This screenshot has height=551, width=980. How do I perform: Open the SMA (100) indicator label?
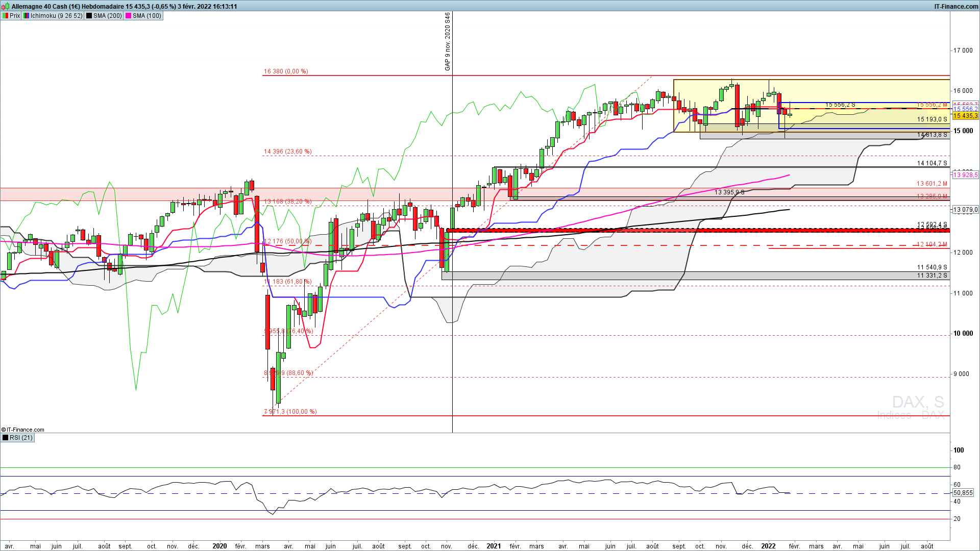(x=143, y=16)
